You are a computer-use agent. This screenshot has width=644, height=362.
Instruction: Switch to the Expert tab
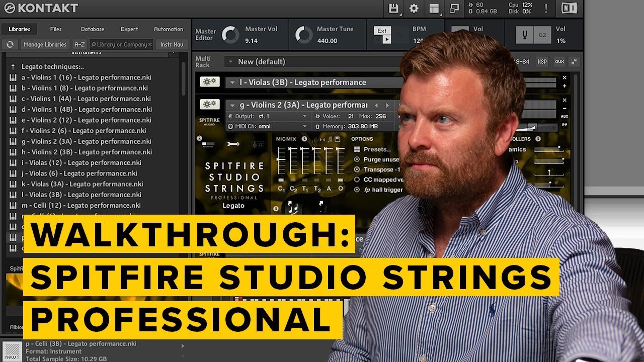[x=129, y=29]
